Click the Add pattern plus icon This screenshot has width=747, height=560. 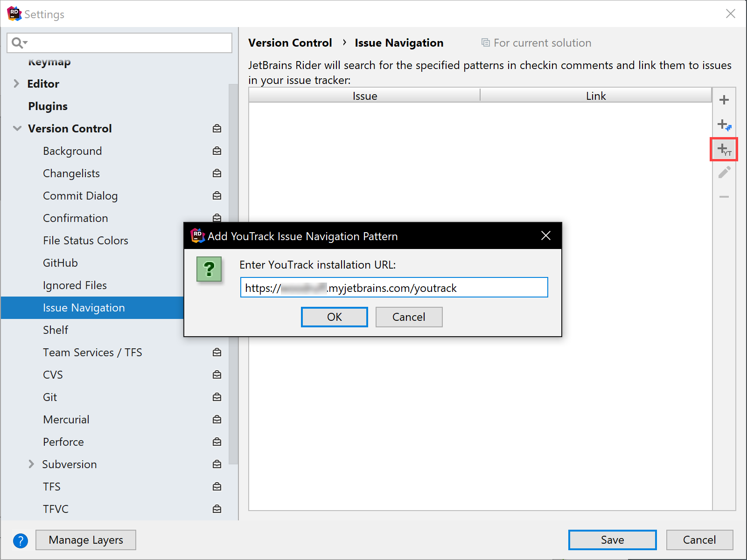coord(724,100)
